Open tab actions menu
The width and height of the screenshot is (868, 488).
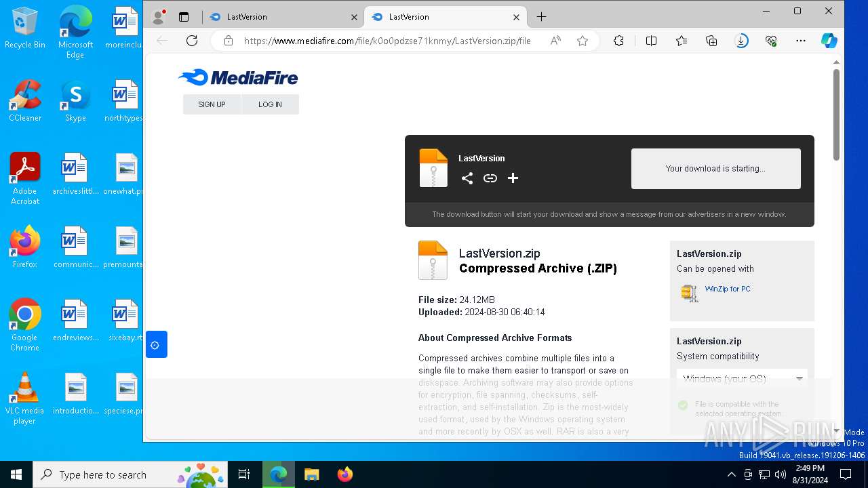(184, 17)
